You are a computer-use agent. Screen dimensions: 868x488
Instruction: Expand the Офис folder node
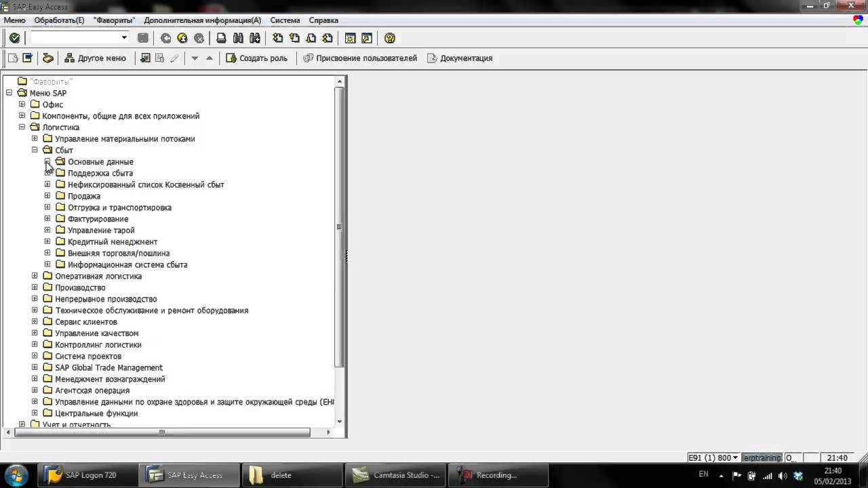click(x=22, y=104)
